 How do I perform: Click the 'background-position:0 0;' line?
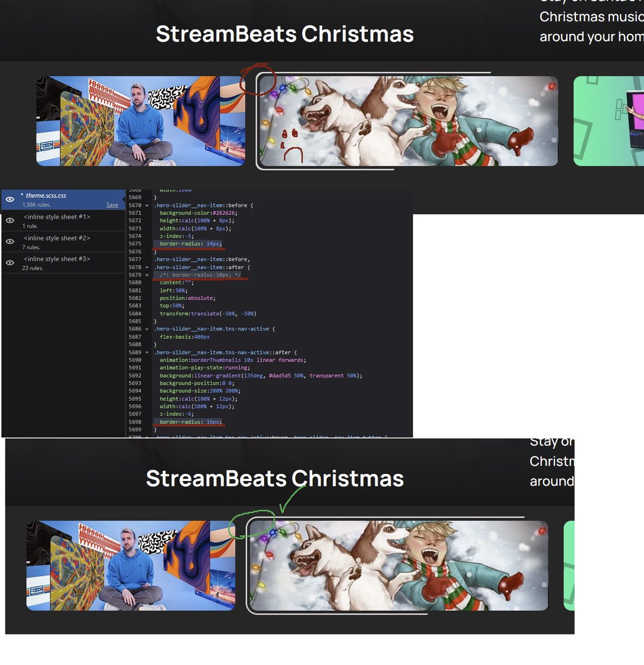(197, 383)
